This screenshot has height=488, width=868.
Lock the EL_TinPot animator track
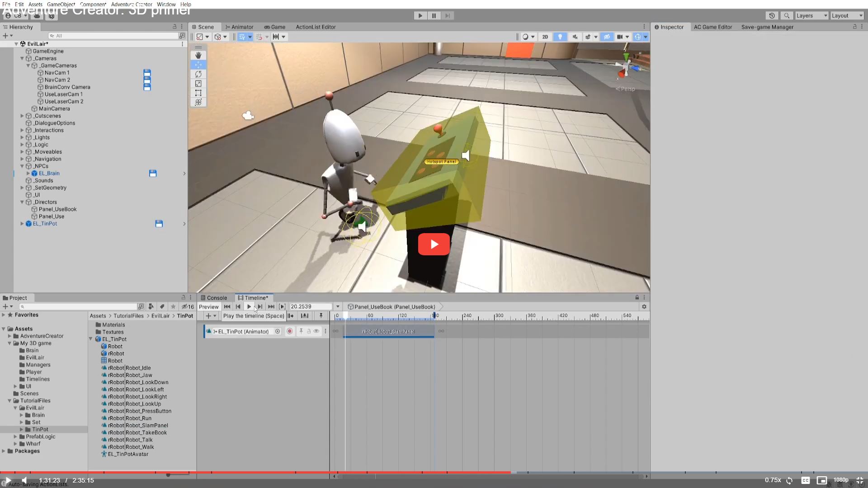[309, 332]
